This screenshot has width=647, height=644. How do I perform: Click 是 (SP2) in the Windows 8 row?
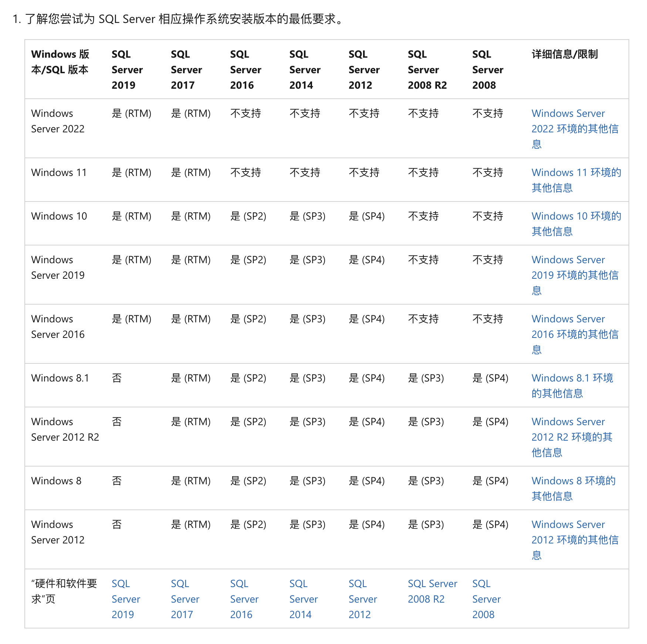coord(248,481)
